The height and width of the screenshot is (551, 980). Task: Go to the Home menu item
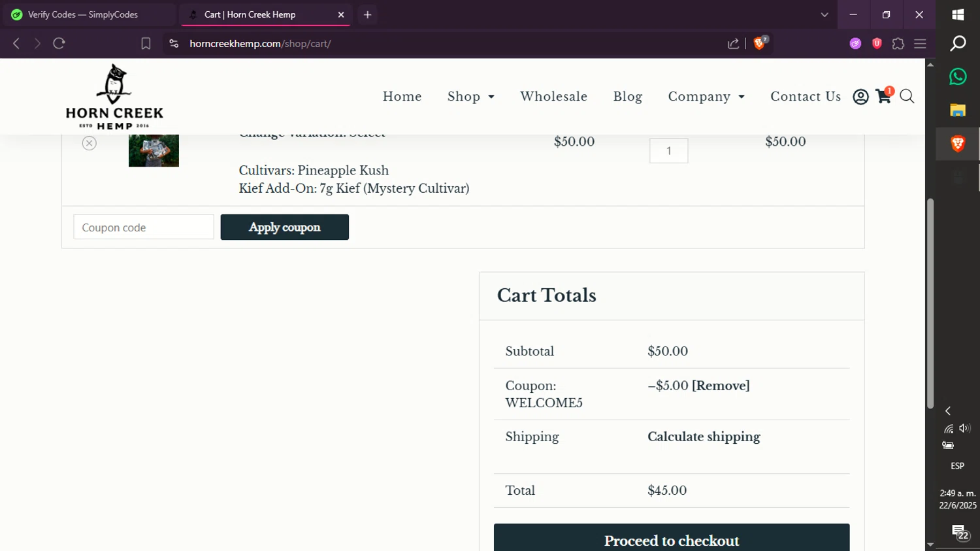(x=402, y=97)
